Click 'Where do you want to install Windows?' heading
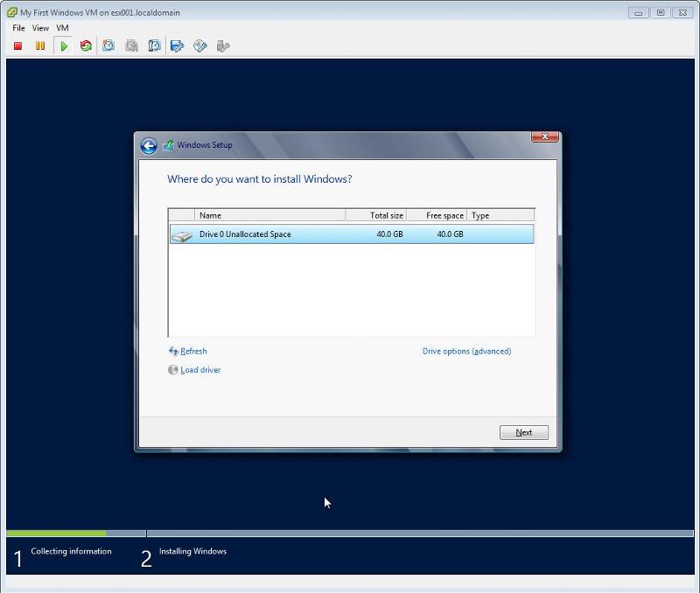 259,179
